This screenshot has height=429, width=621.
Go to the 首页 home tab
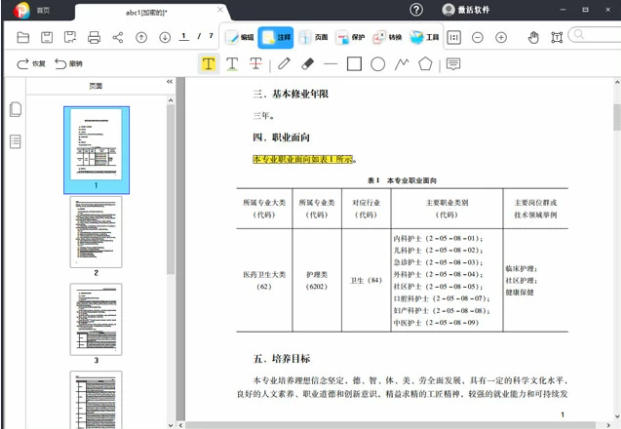coord(43,10)
